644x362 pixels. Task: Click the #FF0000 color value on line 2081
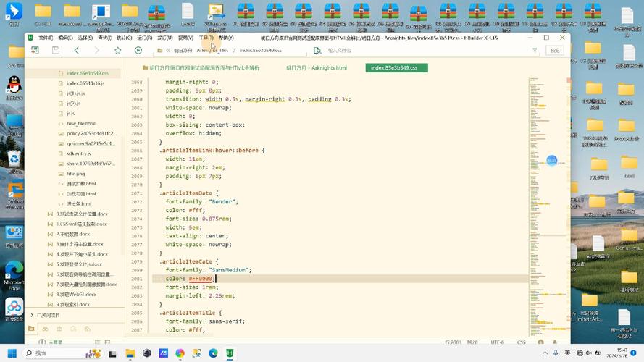(x=201, y=279)
